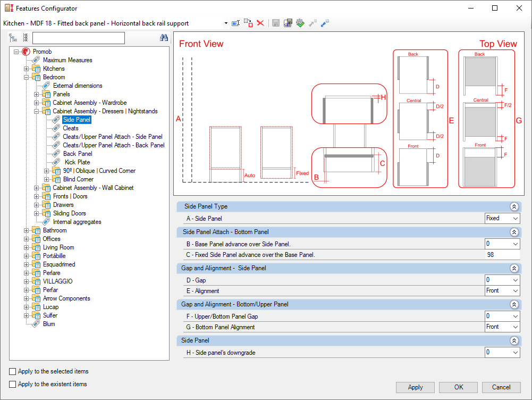This screenshot has width=532, height=400.
Task: Open the configuration name dropdown
Action: coord(226,23)
